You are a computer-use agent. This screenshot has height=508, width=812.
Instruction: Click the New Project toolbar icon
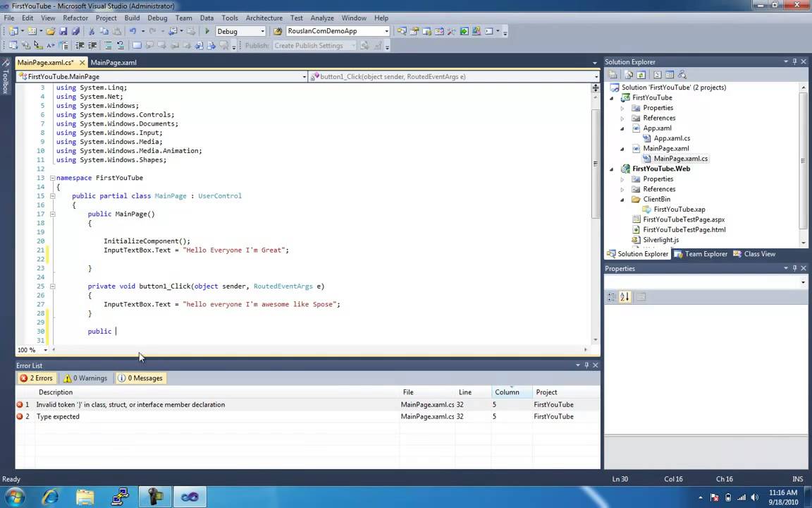coord(13,31)
